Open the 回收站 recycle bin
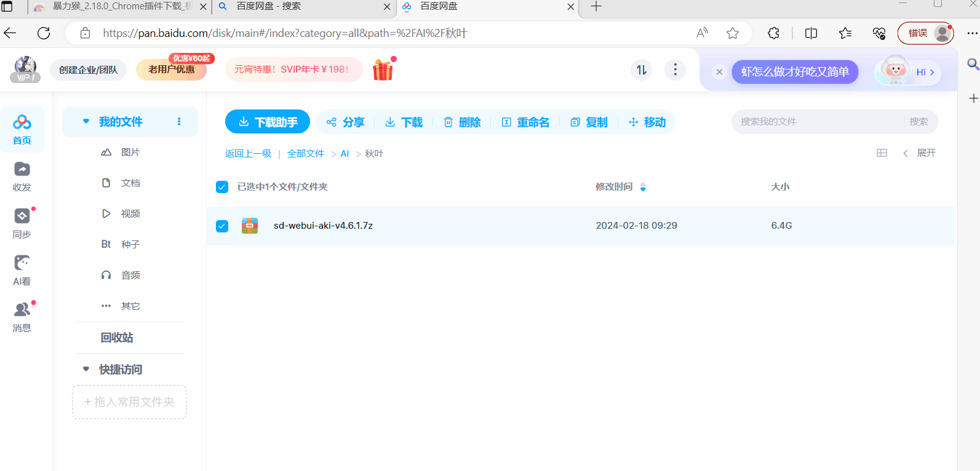 (x=117, y=338)
